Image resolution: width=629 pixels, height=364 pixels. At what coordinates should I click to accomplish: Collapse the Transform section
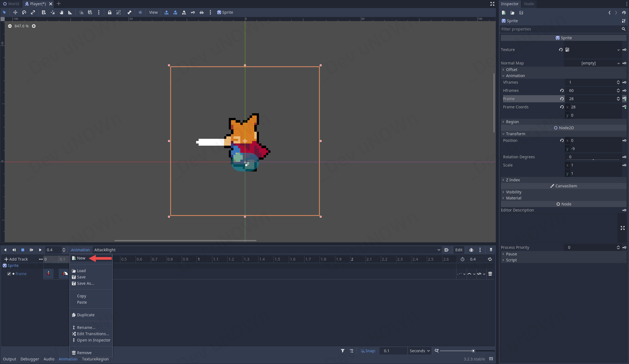(515, 134)
